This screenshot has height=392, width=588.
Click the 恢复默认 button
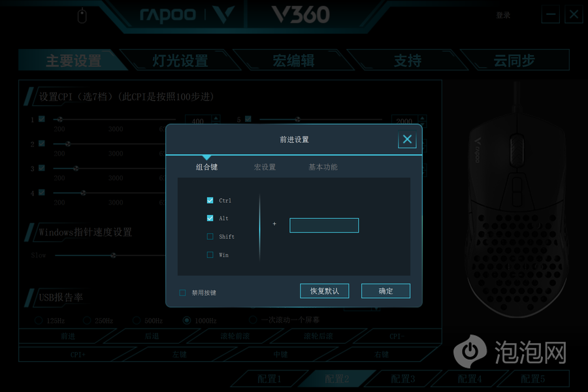(x=324, y=291)
